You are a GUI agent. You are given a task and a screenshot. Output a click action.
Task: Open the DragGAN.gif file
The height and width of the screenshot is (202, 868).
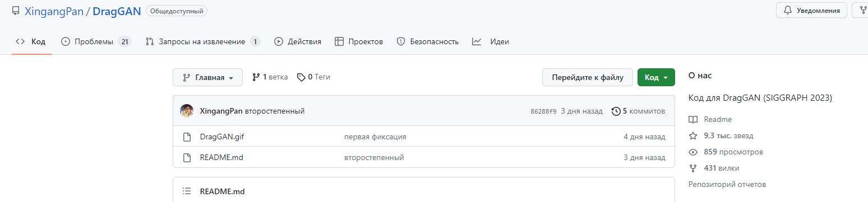223,137
